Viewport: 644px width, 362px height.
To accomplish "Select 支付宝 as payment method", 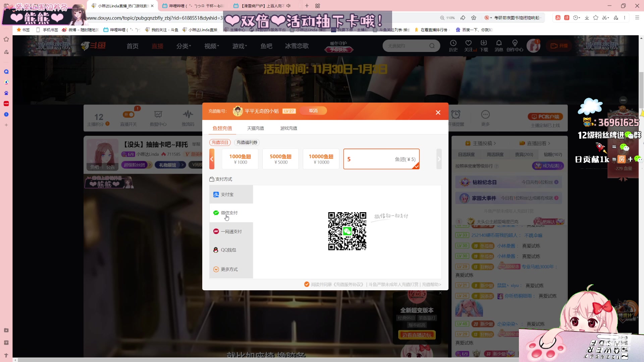I will coord(231,194).
